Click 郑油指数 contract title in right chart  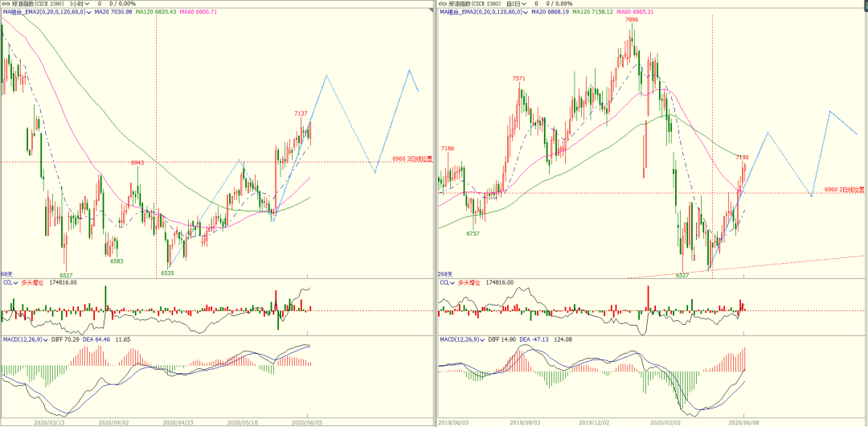click(474, 3)
